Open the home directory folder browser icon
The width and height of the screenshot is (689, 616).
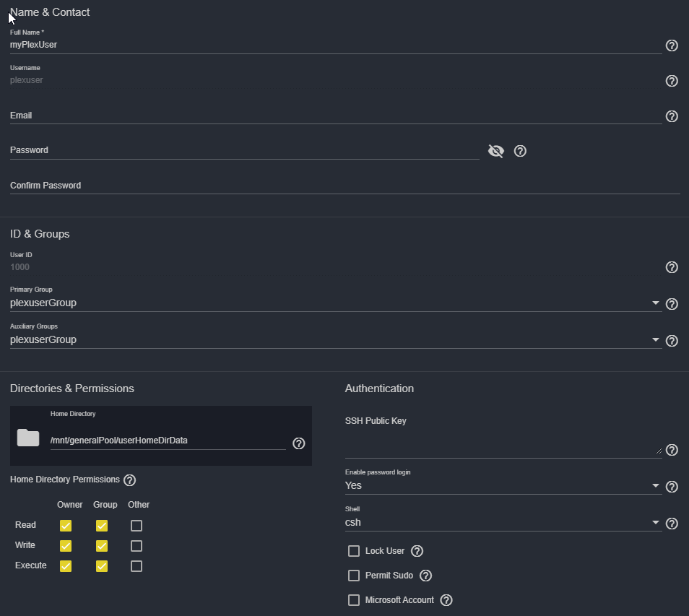(28, 438)
